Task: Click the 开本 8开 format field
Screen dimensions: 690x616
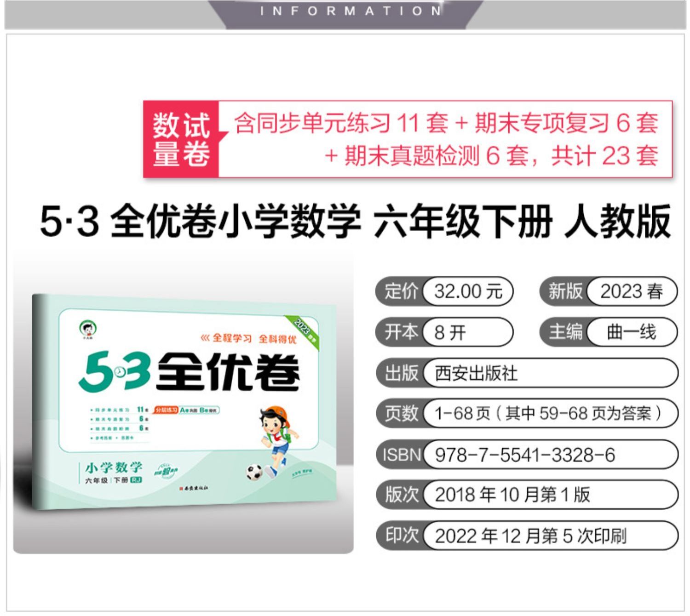Action: (x=444, y=332)
